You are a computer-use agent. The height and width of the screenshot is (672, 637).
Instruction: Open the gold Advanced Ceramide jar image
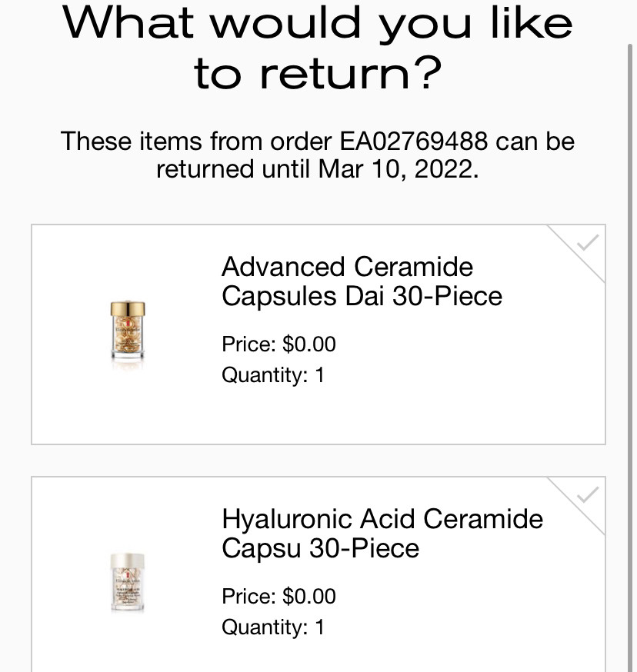coord(128,334)
